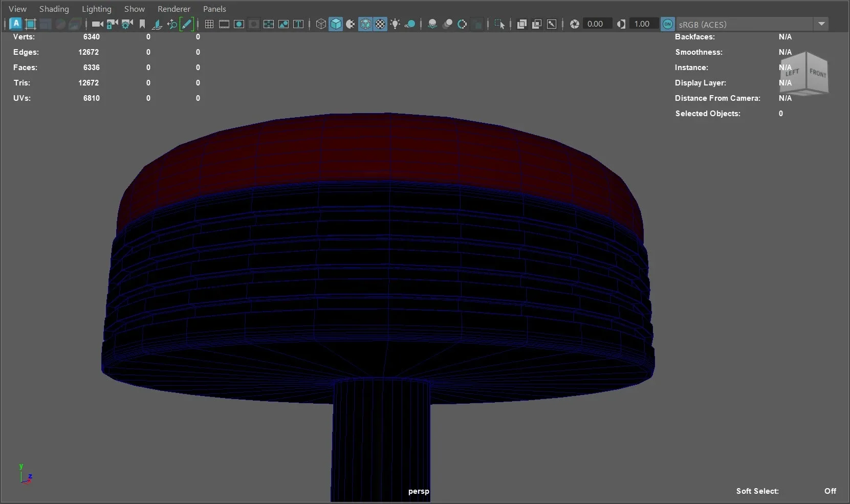
Task: Click the Select Camera icon
Action: click(97, 24)
